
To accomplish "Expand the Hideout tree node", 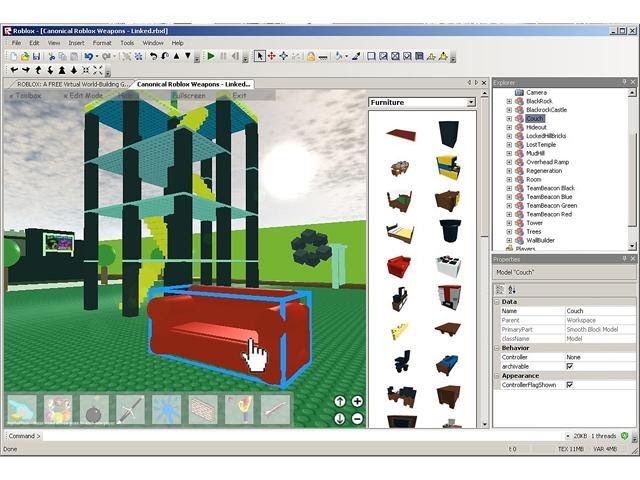I will click(509, 127).
